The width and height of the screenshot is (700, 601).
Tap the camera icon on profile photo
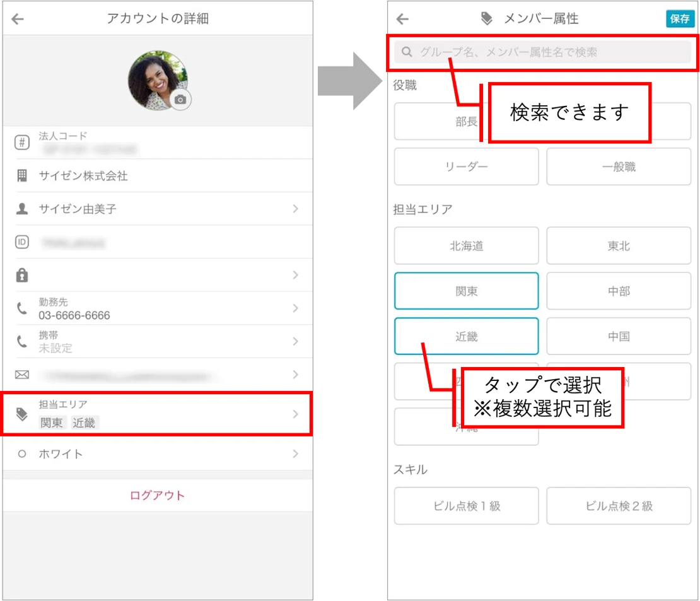pyautogui.click(x=180, y=100)
